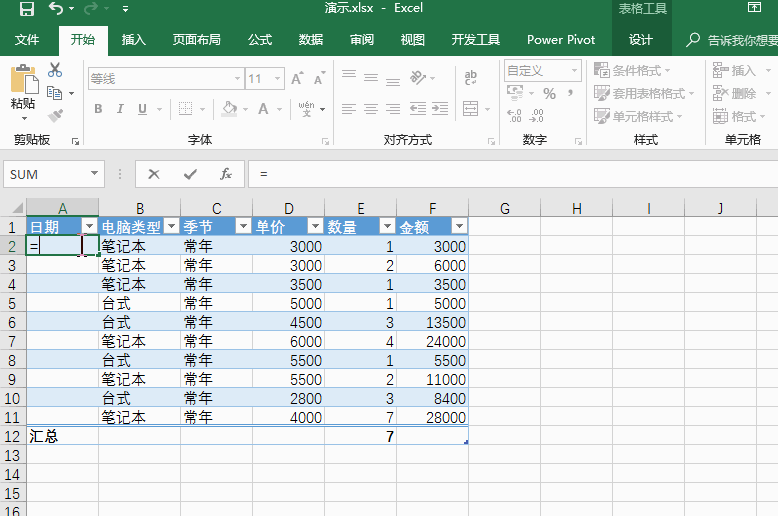The image size is (778, 516).
Task: Open the 设计 table tools tab
Action: point(641,40)
